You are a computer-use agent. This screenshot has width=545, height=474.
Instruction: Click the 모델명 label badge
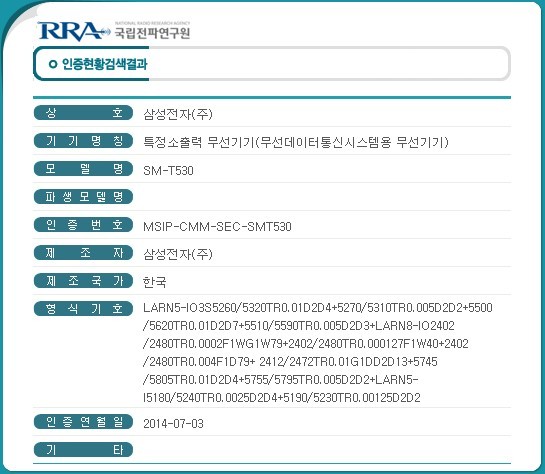83,169
